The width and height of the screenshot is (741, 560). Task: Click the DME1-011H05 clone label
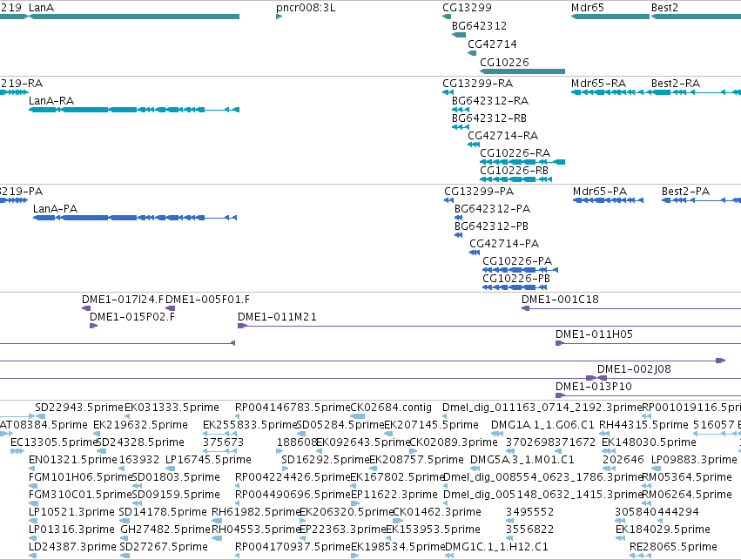594,334
